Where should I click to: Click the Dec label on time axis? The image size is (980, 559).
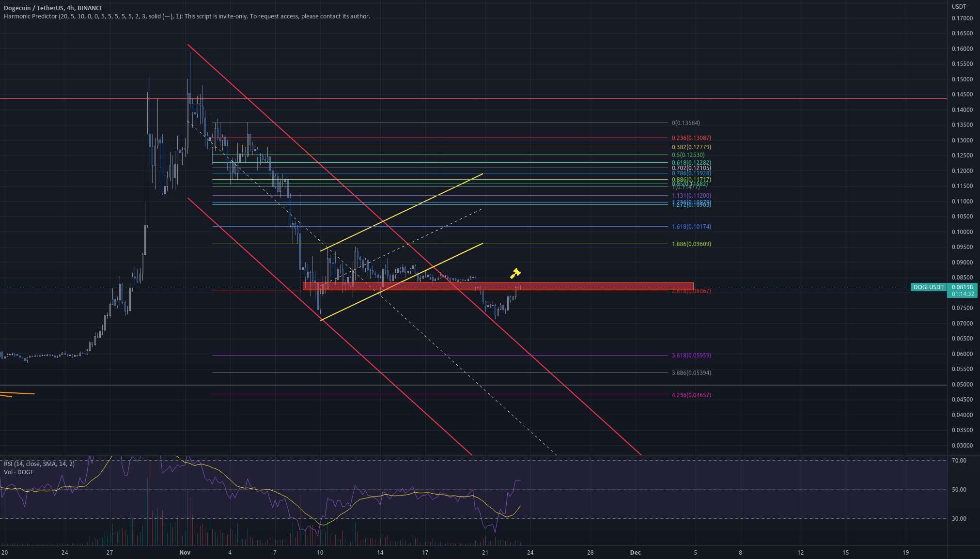(635, 553)
